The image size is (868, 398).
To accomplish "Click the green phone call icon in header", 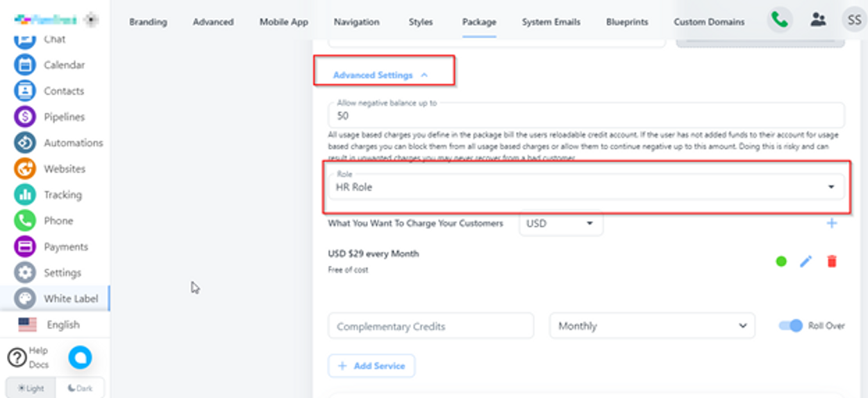I will click(x=779, y=20).
